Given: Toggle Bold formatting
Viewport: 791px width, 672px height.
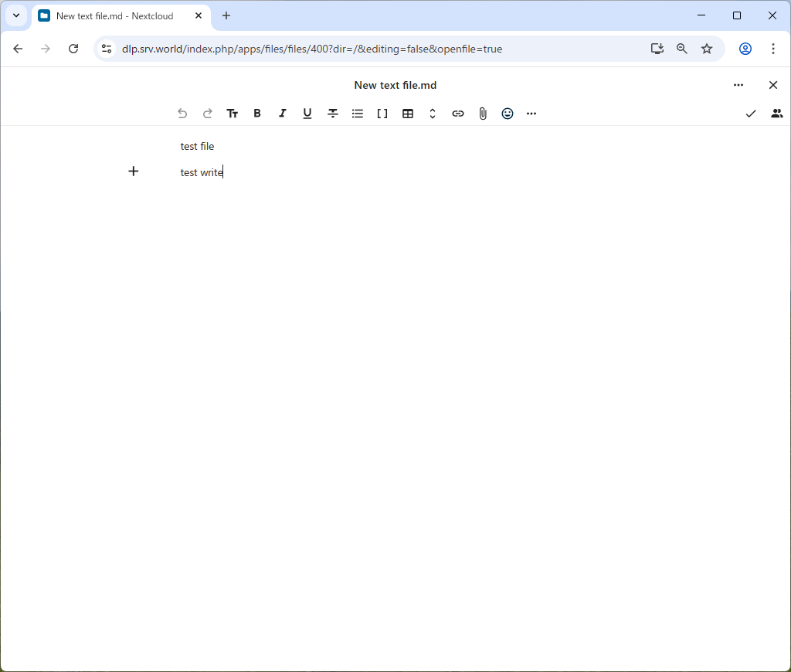Looking at the screenshot, I should (x=257, y=114).
